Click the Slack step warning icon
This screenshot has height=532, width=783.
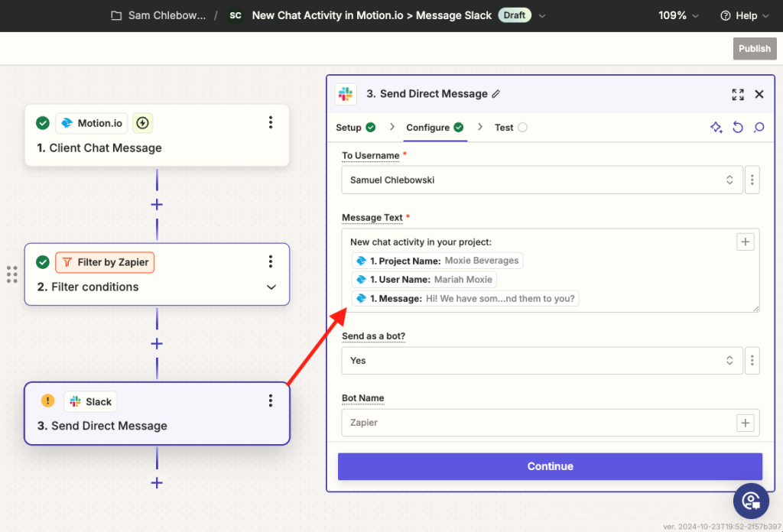(47, 401)
